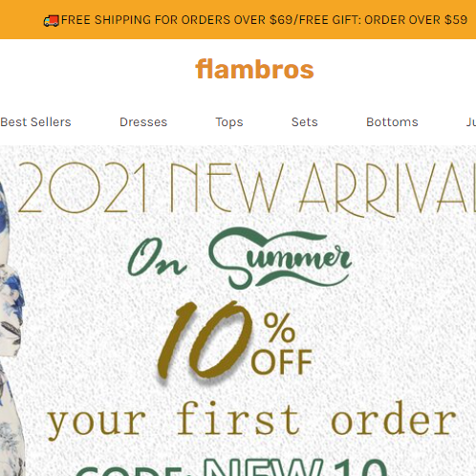
Task: Open the Best Sellers menu
Action: pos(35,122)
